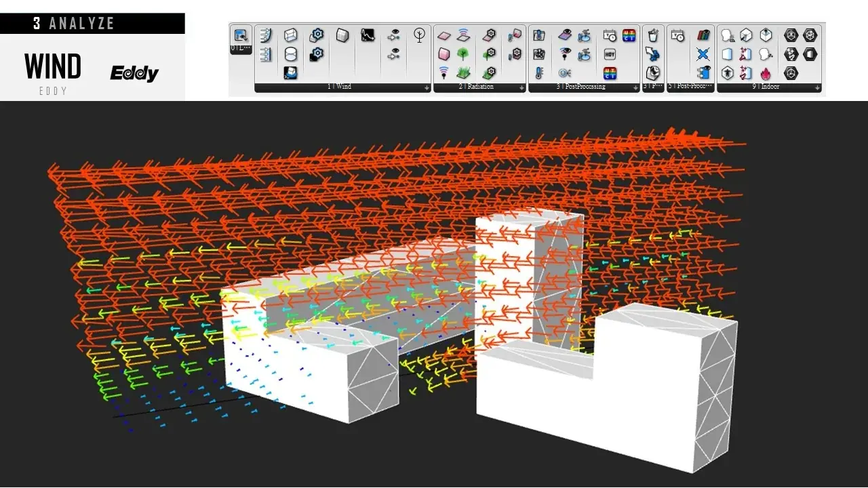Click the '5 | Post-Proce…' panel label

coord(690,87)
